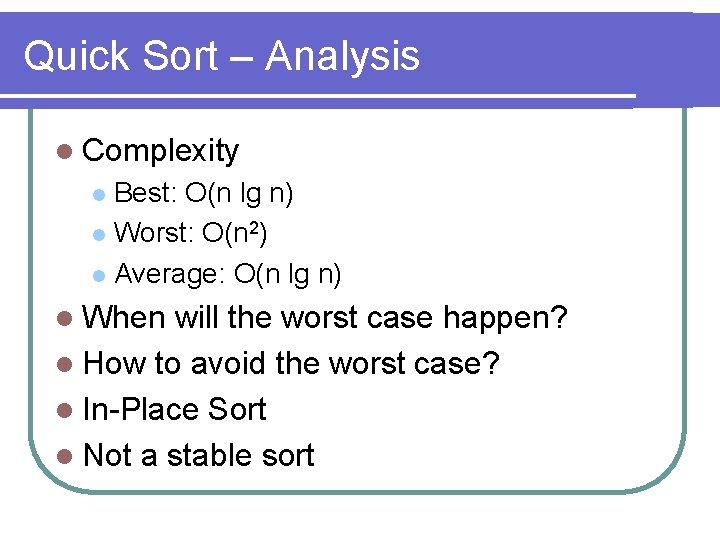Click the 'Complexity' heading text
Viewport: 720px width, 540px height.
coord(161,151)
